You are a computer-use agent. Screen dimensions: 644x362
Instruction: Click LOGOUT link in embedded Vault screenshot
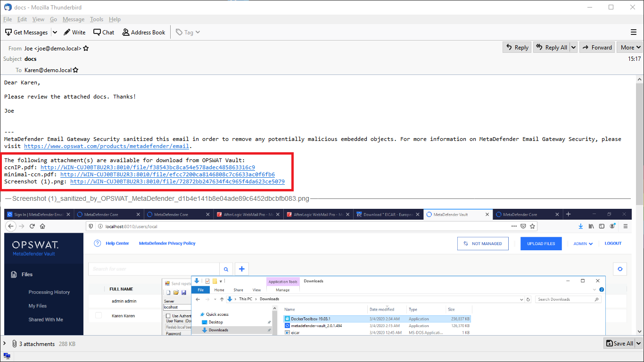click(x=613, y=243)
